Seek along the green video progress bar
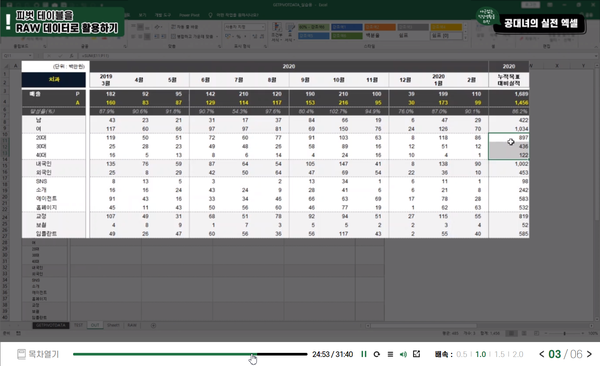Viewport: 600px width, 366px height. coord(190,354)
